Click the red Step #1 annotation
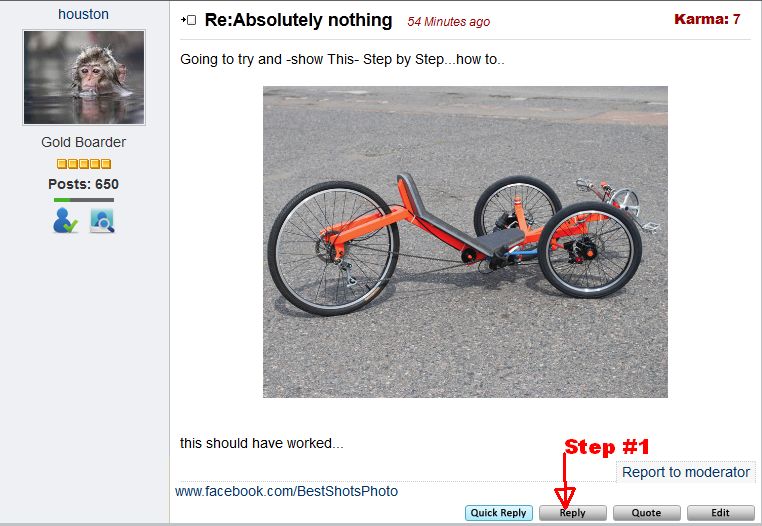Screen dimensions: 762x526 click(x=608, y=447)
